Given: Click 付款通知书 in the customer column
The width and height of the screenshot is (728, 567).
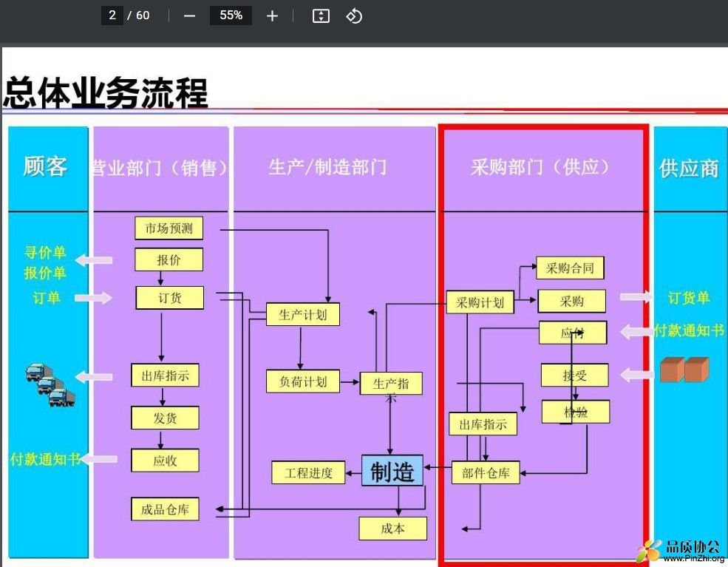Looking at the screenshot, I should (x=45, y=459).
